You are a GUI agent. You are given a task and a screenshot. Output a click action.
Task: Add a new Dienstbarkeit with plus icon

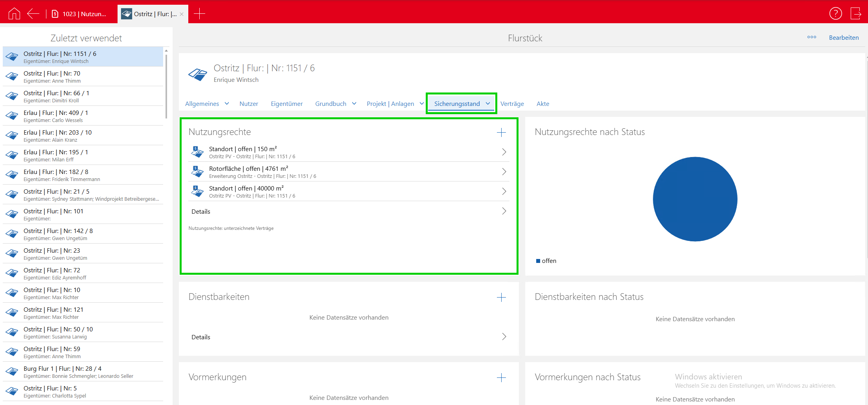click(501, 298)
